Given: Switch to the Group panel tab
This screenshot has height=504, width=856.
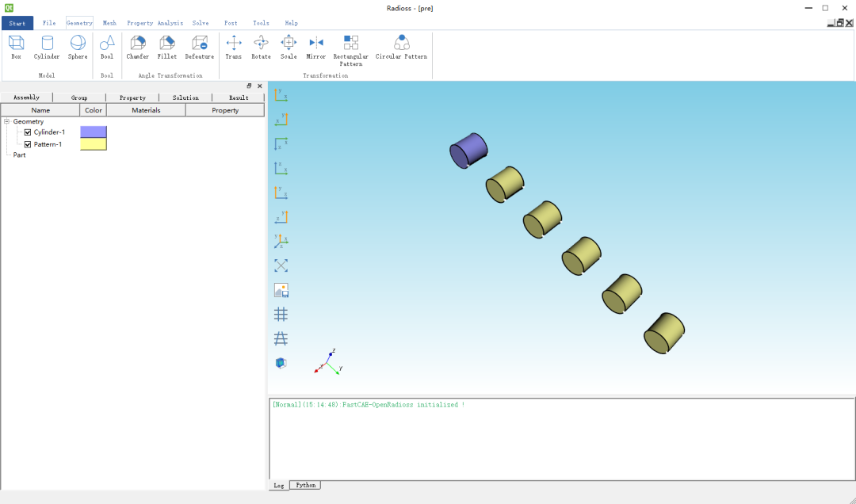Looking at the screenshot, I should tap(79, 97).
